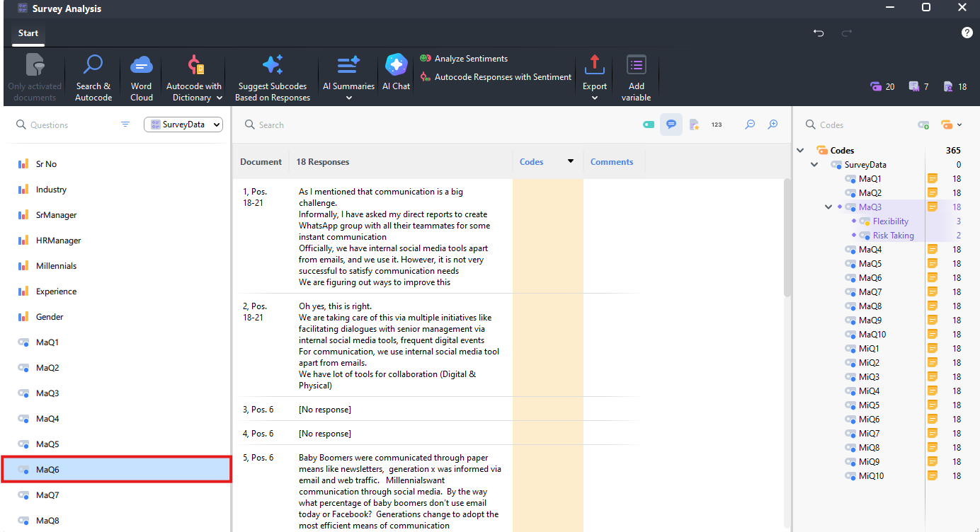Select the MaQ10 code in tree
This screenshot has height=532, width=980.
[872, 335]
